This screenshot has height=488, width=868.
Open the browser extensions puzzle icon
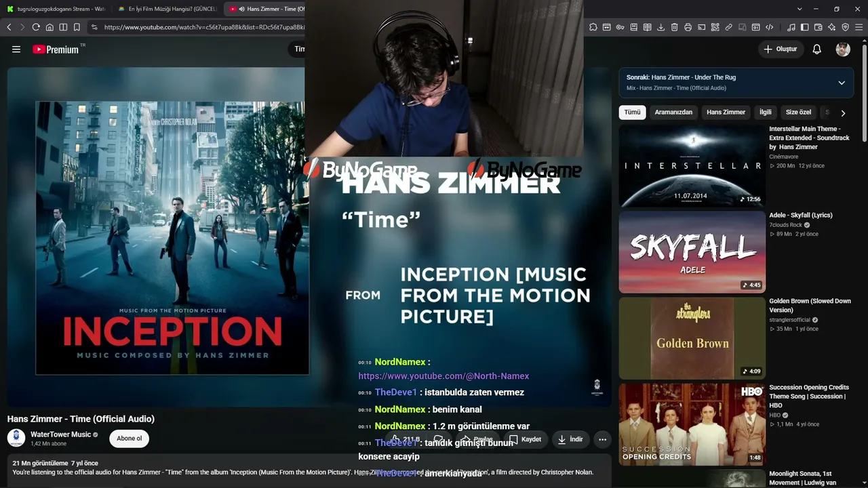[593, 27]
